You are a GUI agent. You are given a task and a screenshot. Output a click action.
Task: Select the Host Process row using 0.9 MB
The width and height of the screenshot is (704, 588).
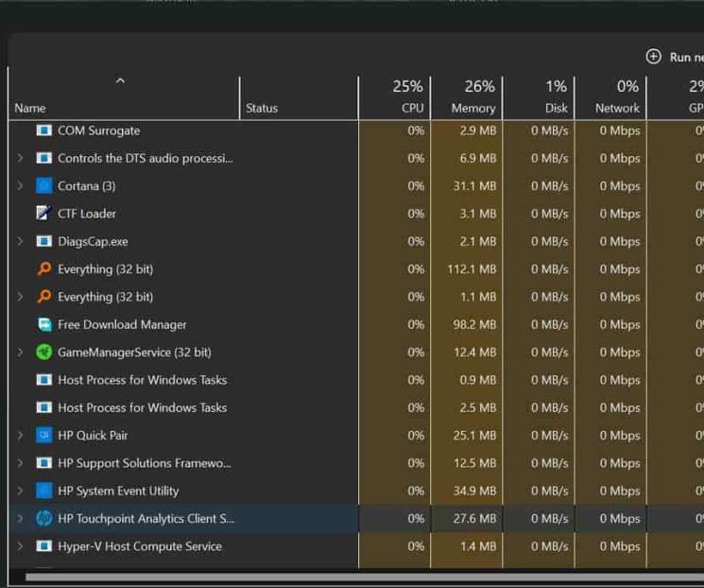142,380
